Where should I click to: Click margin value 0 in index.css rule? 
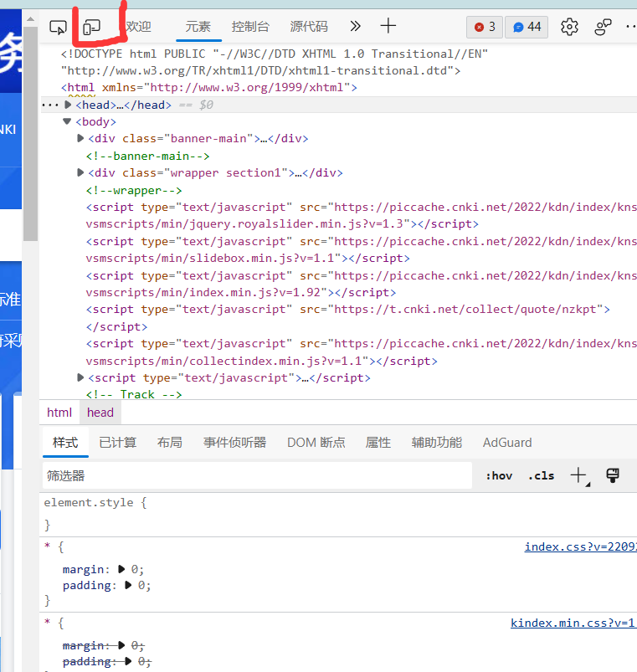pyautogui.click(x=135, y=569)
